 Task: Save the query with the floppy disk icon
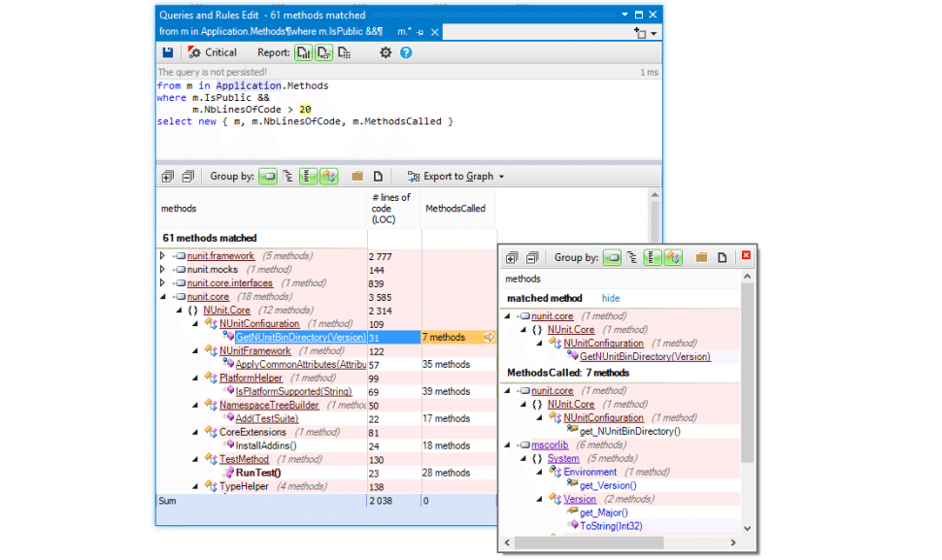click(x=168, y=52)
